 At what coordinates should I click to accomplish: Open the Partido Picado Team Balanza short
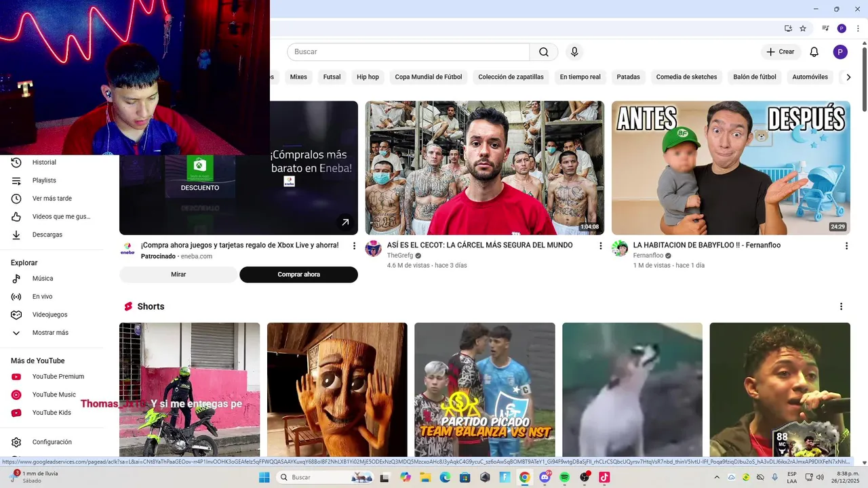click(485, 390)
